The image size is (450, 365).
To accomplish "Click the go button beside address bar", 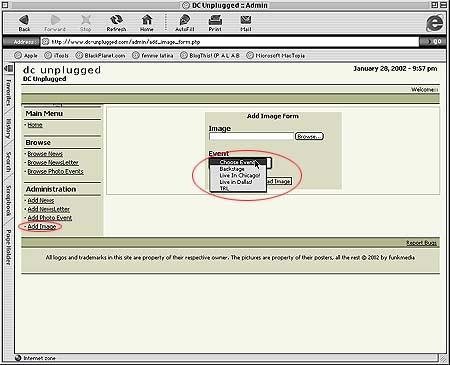I will 434,42.
